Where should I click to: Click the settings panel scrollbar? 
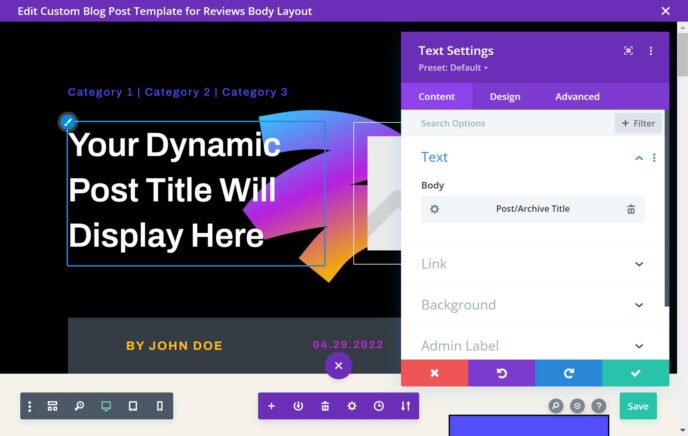(666, 208)
